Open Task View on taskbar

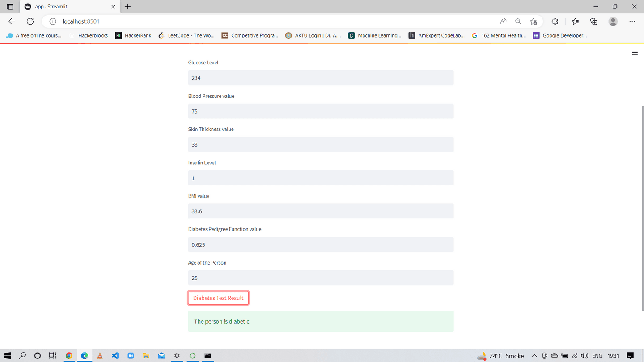pos(52,356)
